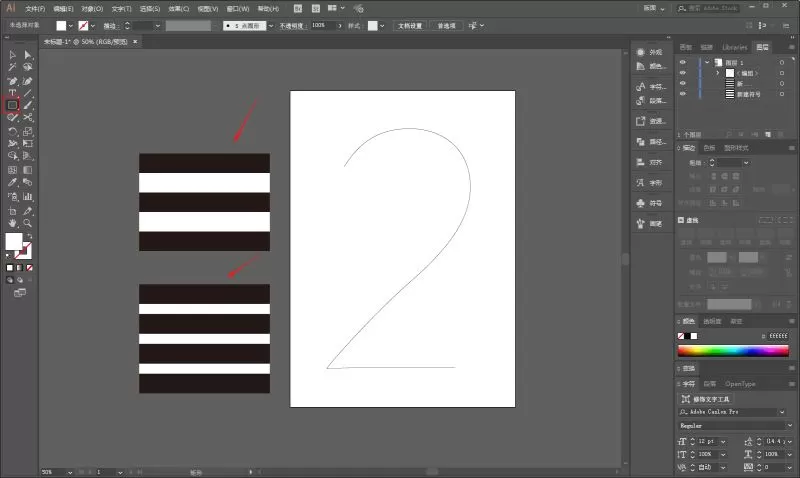Select the Scale tool
This screenshot has width=800, height=478.
tap(28, 132)
